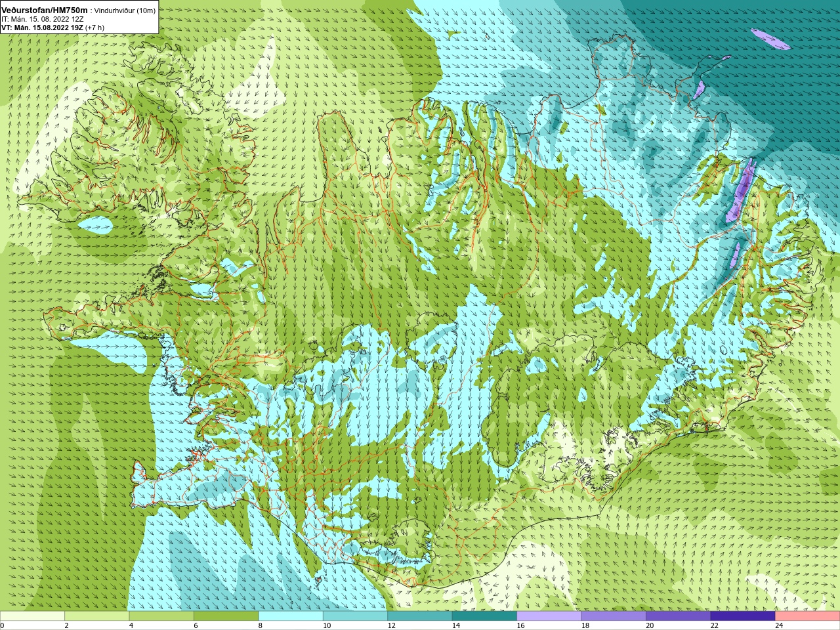
Task: Click the legend tick label 0
Action: tap(3, 625)
